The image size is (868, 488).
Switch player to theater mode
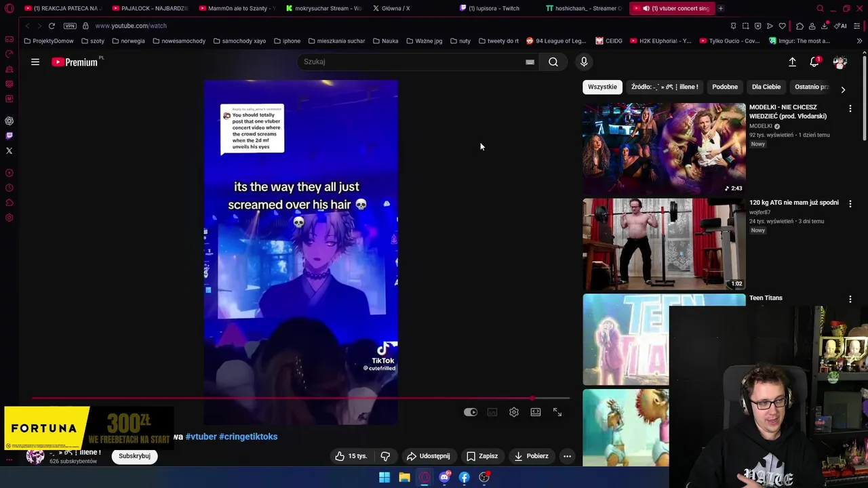pyautogui.click(x=536, y=412)
